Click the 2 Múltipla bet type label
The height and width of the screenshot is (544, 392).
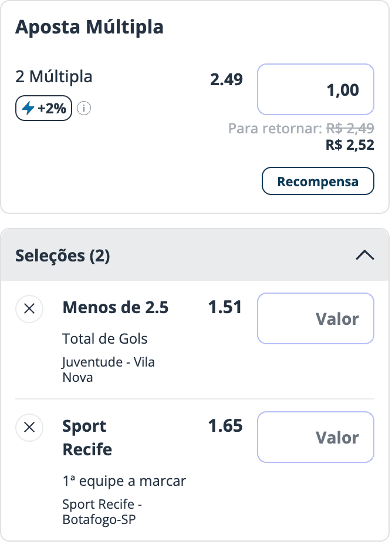(54, 77)
